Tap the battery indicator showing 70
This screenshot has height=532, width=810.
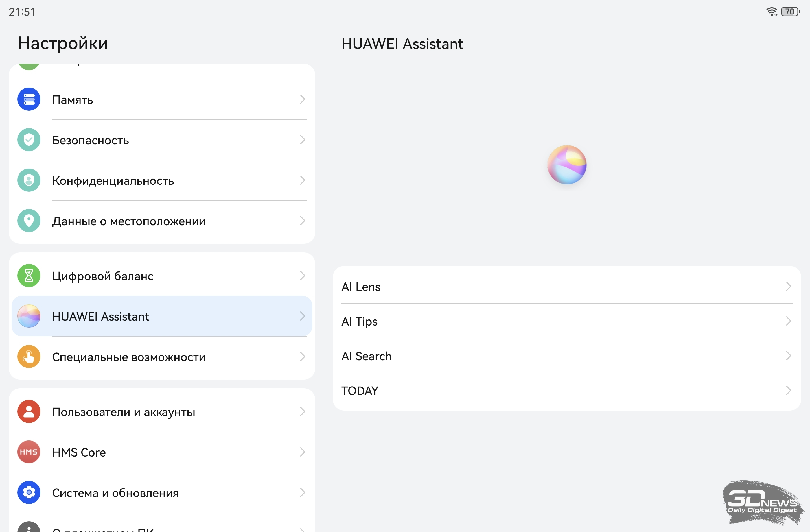pos(790,12)
